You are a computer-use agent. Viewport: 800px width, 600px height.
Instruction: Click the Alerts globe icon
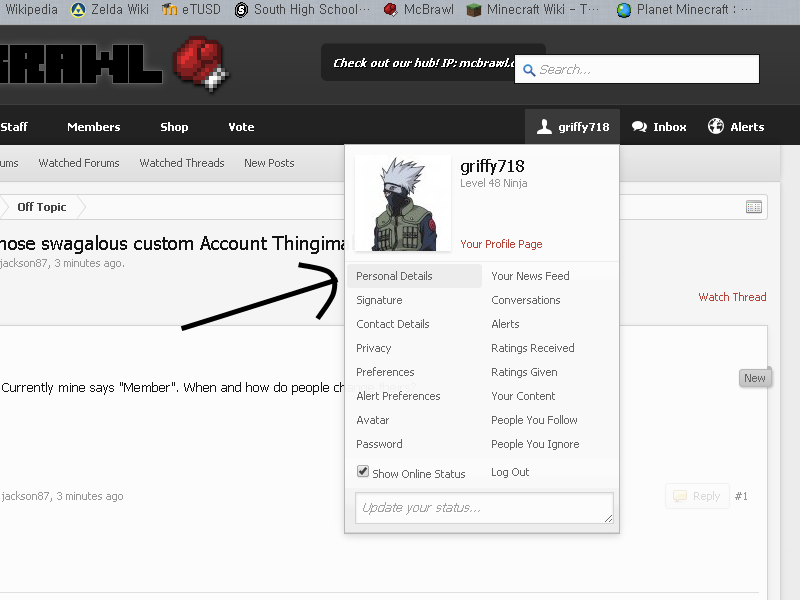pos(716,127)
